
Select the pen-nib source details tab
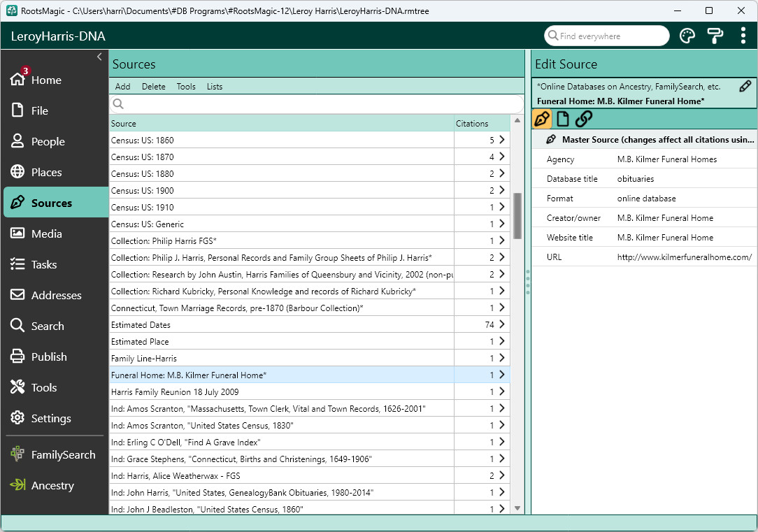point(542,119)
